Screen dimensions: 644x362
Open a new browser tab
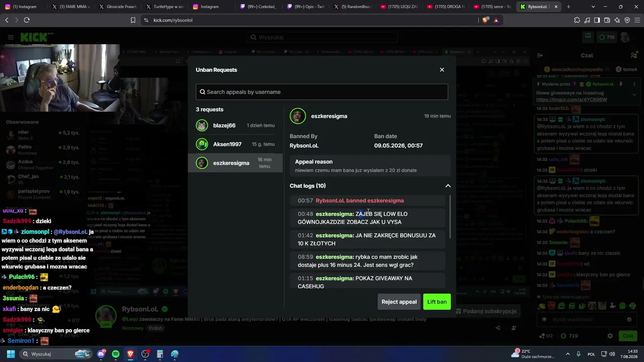[x=569, y=7]
